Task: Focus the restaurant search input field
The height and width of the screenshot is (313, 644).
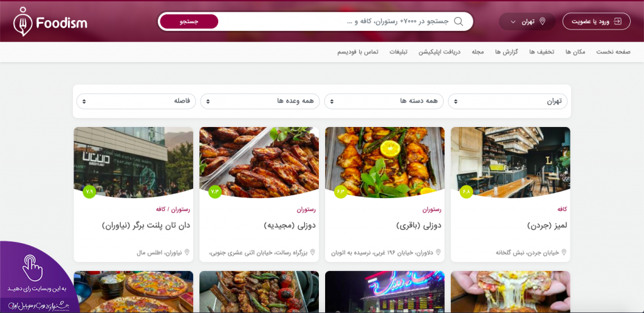Action: click(x=335, y=21)
